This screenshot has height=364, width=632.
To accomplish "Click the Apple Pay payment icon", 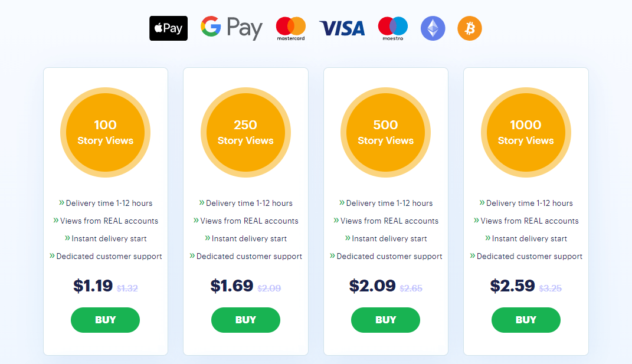I will click(169, 28).
